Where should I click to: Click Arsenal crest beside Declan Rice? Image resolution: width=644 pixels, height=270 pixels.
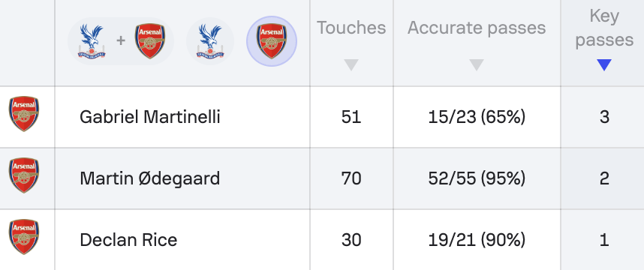[24, 237]
